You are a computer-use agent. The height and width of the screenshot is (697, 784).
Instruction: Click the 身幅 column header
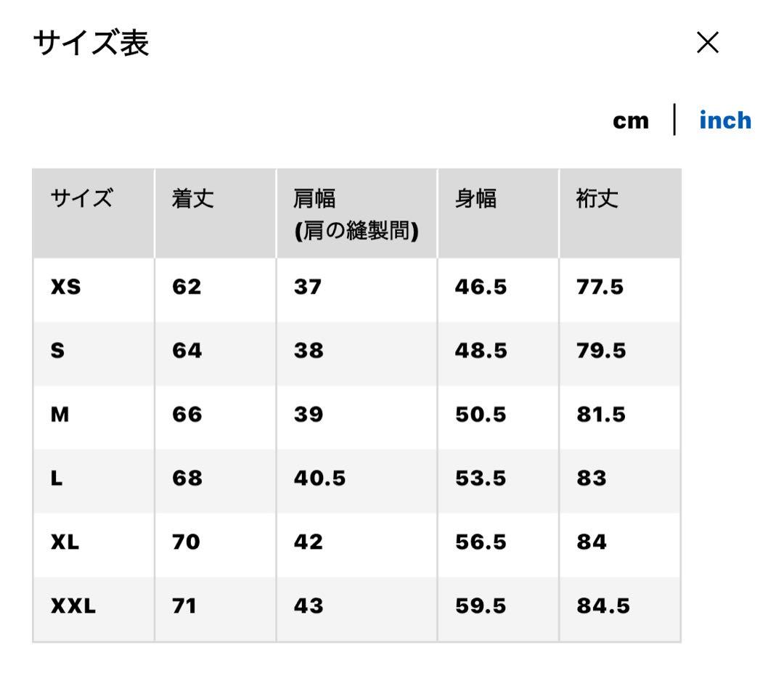[475, 199]
